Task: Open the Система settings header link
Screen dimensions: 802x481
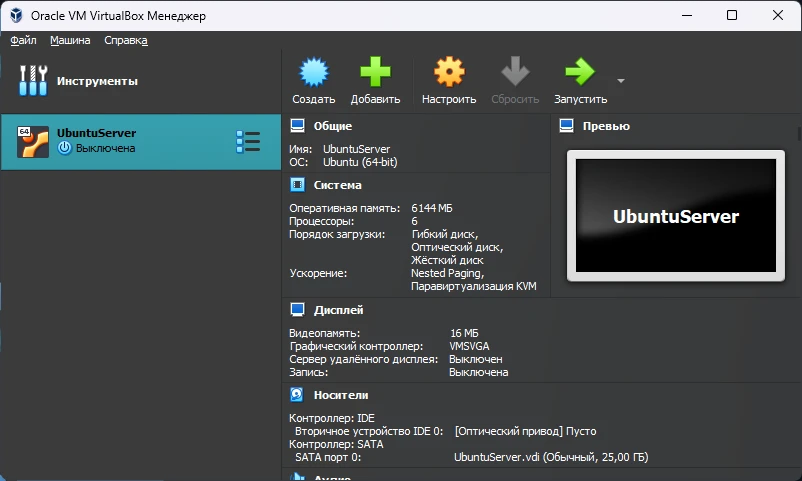Action: (x=338, y=185)
